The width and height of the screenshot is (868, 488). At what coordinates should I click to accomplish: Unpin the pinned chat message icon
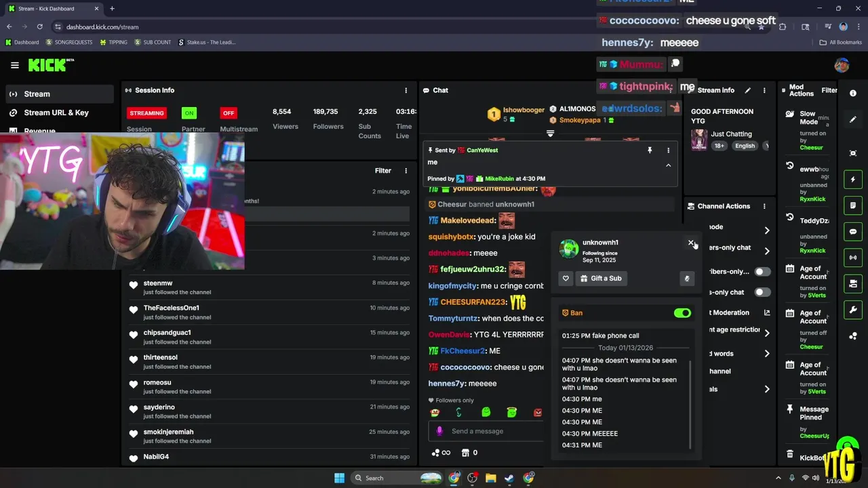650,150
